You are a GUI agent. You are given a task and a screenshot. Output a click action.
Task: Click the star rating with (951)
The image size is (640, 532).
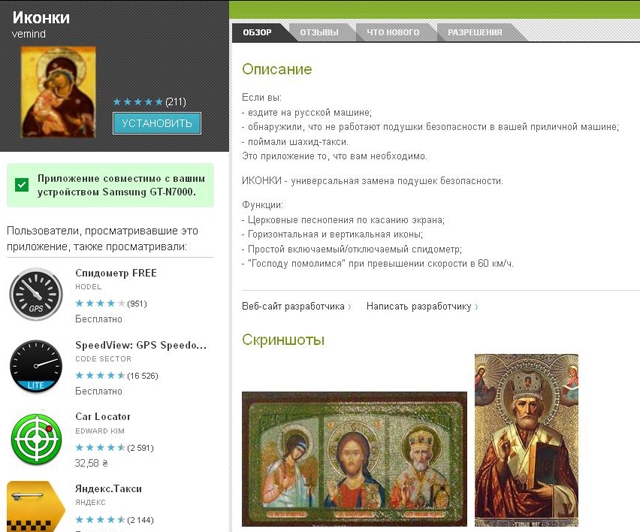click(x=111, y=303)
